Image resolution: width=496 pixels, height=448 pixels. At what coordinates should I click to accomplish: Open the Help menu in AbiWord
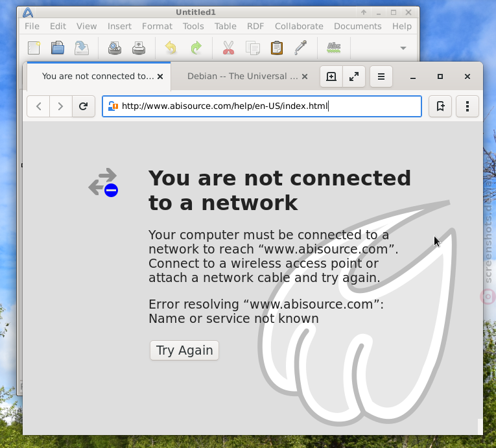click(x=402, y=27)
